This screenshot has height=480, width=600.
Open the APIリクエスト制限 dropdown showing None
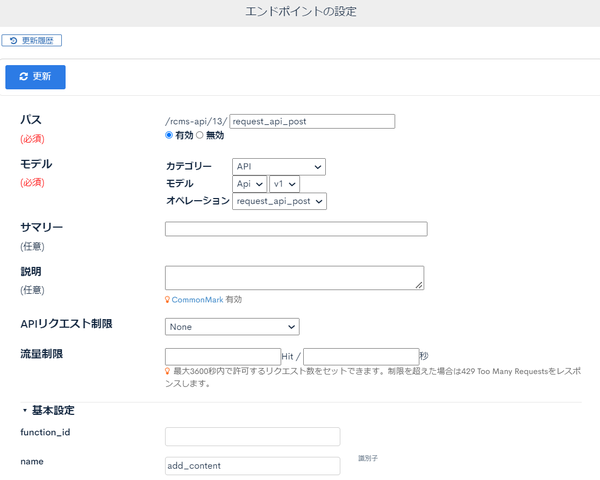click(232, 327)
